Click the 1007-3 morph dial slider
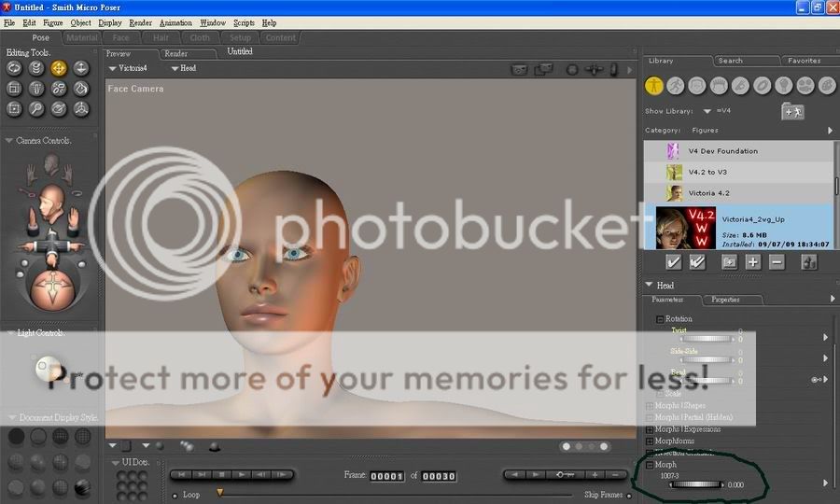Image resolution: width=840 pixels, height=504 pixels. click(x=695, y=484)
